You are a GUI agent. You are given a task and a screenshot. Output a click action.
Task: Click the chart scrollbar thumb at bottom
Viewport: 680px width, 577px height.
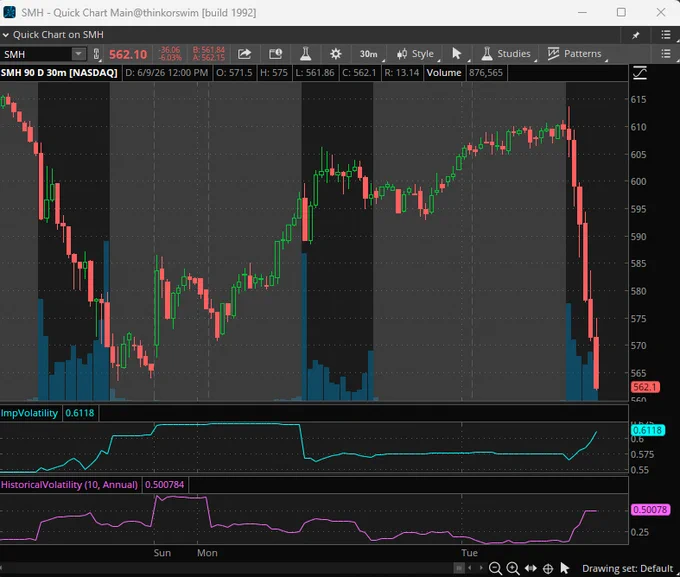click(459, 568)
